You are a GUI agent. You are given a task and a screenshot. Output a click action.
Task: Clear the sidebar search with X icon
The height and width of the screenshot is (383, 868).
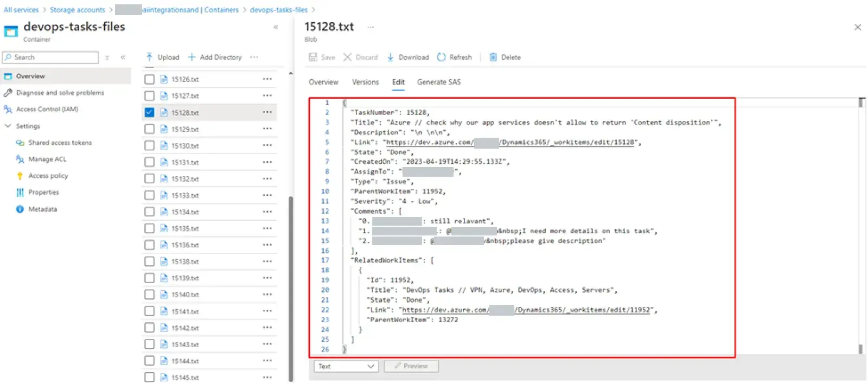click(x=107, y=57)
